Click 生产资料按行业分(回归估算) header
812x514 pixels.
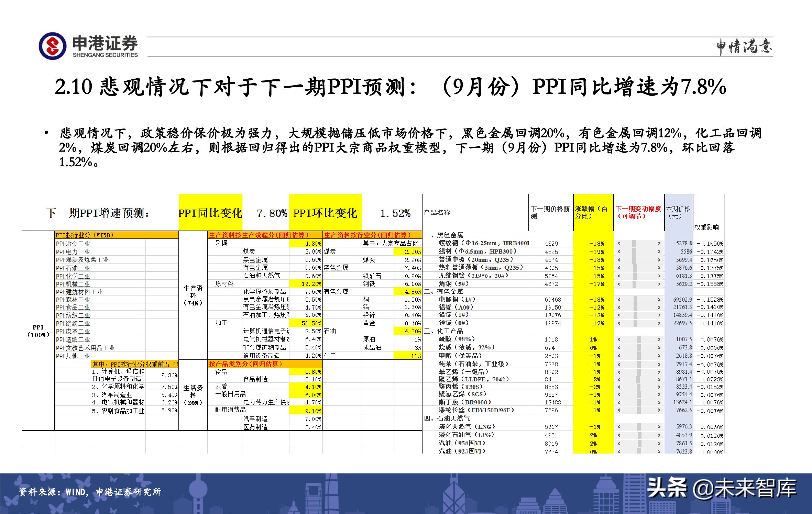coord(372,235)
